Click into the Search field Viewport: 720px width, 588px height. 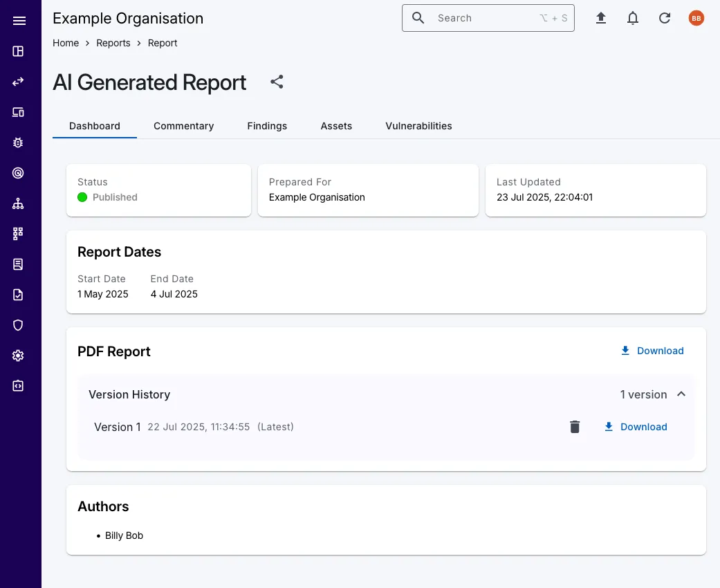tap(484, 19)
